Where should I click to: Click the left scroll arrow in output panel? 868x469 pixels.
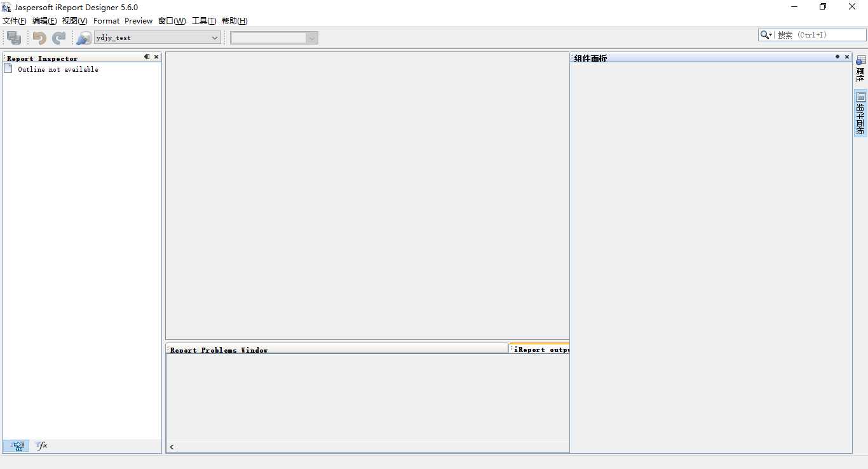(x=172, y=447)
